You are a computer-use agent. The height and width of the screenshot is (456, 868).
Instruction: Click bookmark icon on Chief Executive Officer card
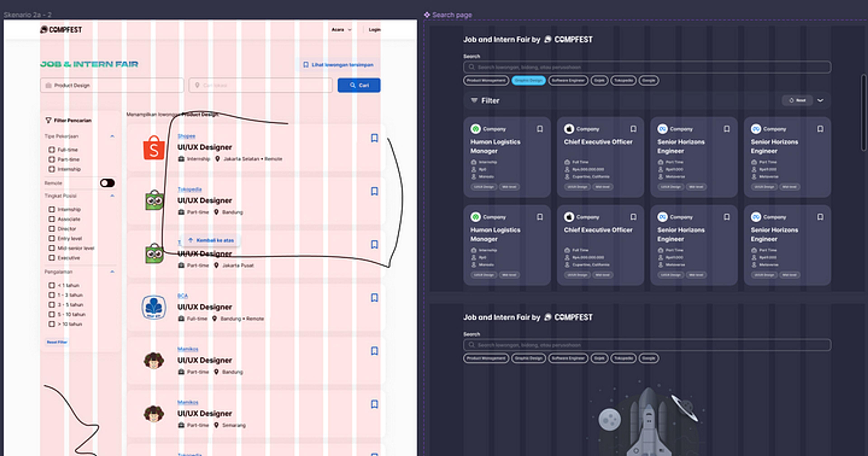(633, 129)
